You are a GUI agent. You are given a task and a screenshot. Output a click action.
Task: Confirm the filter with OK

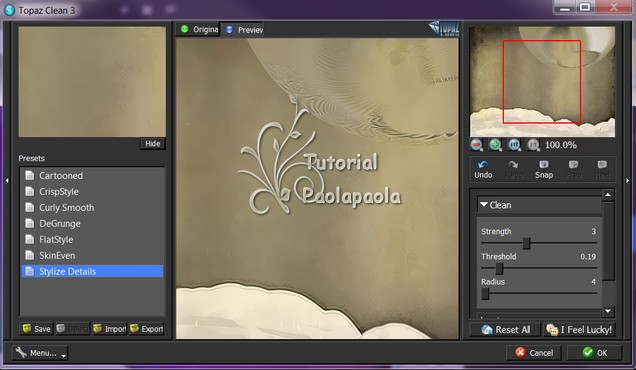[x=594, y=353]
